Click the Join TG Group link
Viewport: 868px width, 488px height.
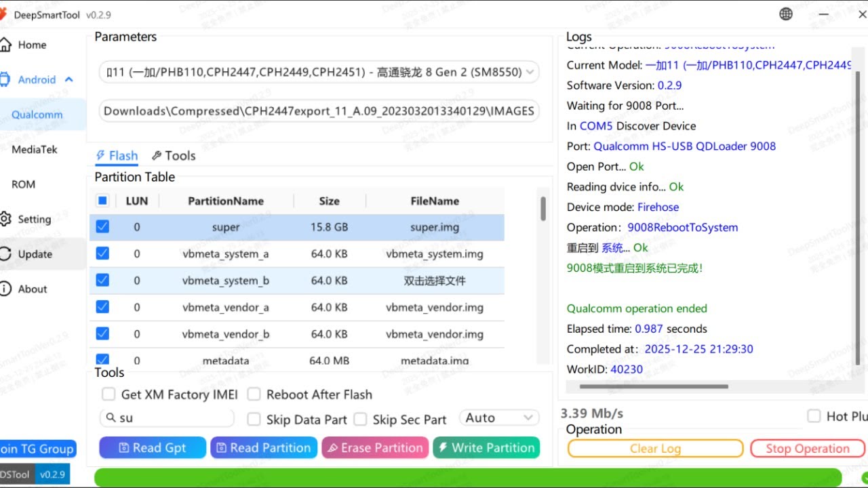[37, 449]
